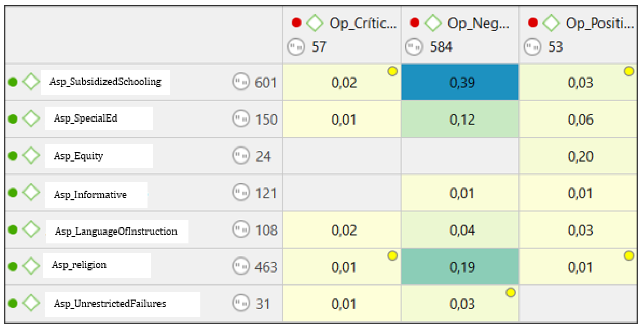Screen dimensions: 644x330
Task: Click the diamond icon next to Asp_Equity
Action: coord(31,156)
